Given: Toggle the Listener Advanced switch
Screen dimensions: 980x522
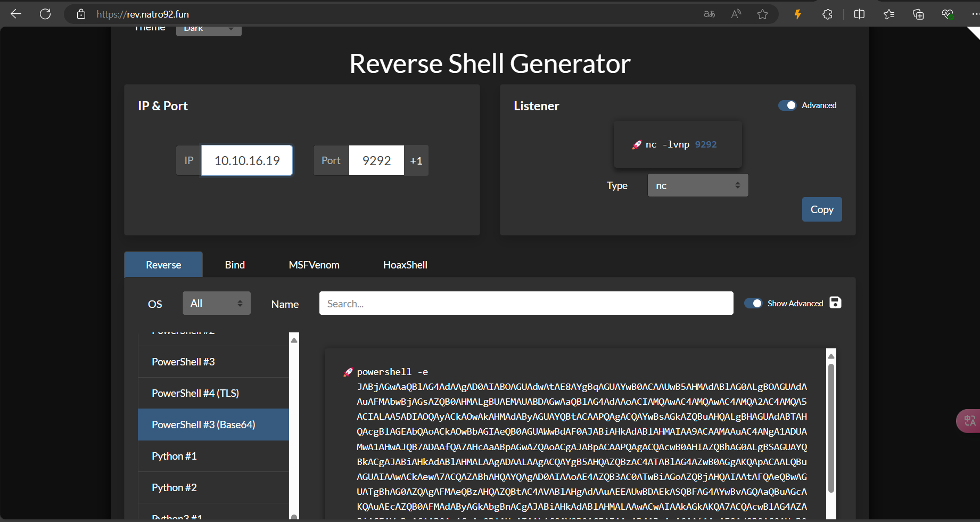Looking at the screenshot, I should 787,105.
